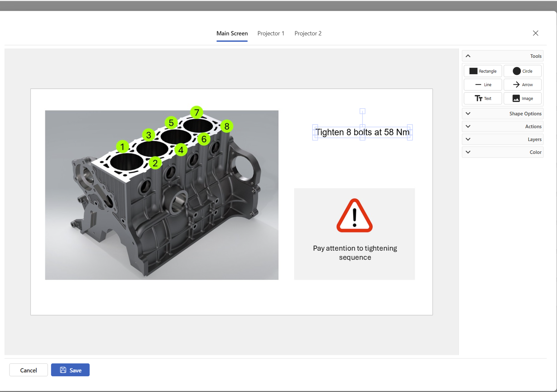Select the Circle shape tool
The image size is (557, 392).
click(522, 71)
